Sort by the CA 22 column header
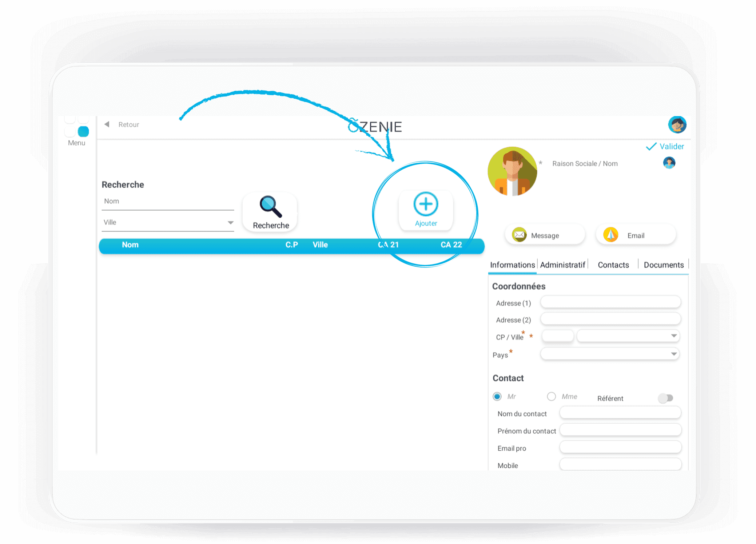 [451, 245]
